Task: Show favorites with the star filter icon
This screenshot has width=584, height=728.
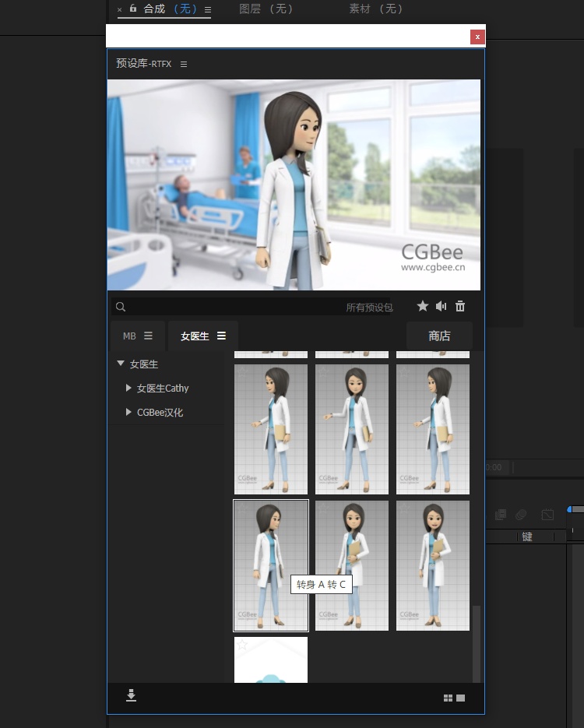Action: click(x=423, y=306)
